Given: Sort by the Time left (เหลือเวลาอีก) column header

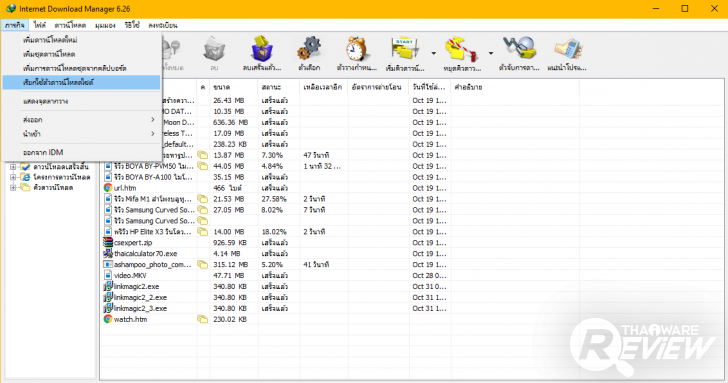Looking at the screenshot, I should (x=324, y=87).
